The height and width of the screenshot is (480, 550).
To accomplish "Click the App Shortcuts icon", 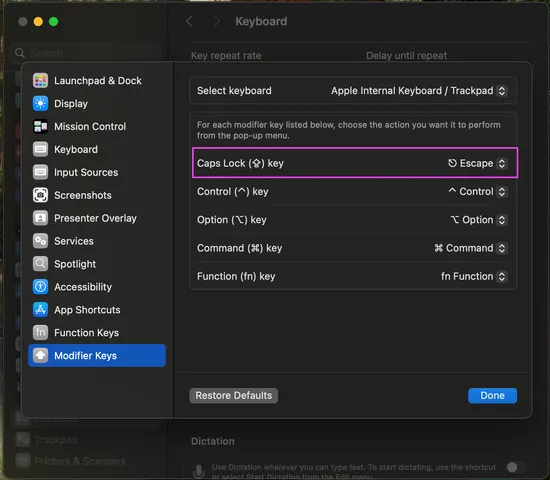I will pos(40,310).
